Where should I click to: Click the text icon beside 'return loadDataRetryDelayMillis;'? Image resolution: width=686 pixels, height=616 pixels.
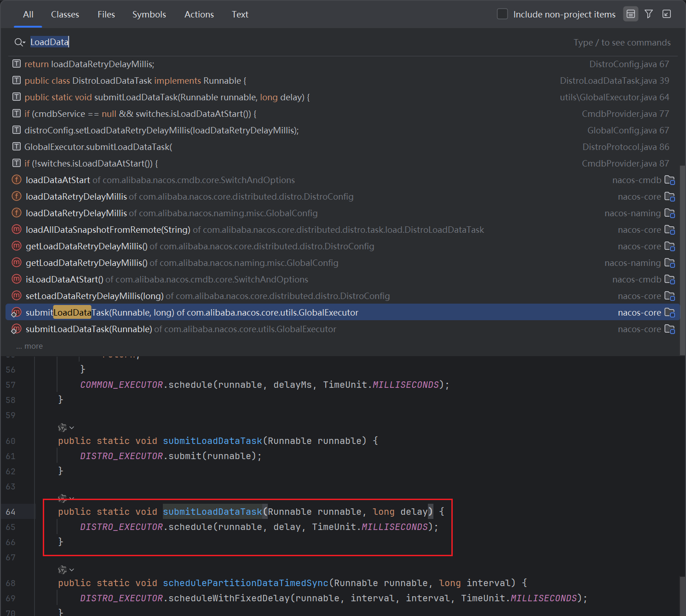pyautogui.click(x=17, y=64)
